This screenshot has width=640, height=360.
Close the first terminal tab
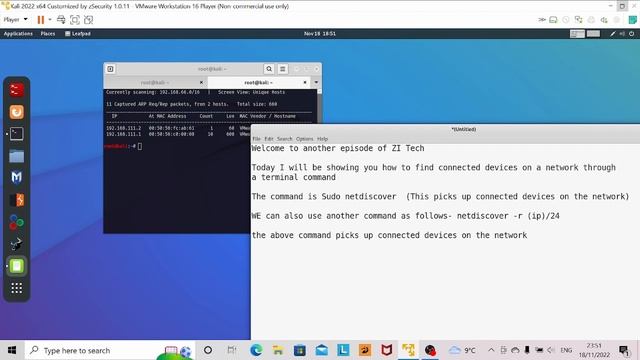coord(201,82)
